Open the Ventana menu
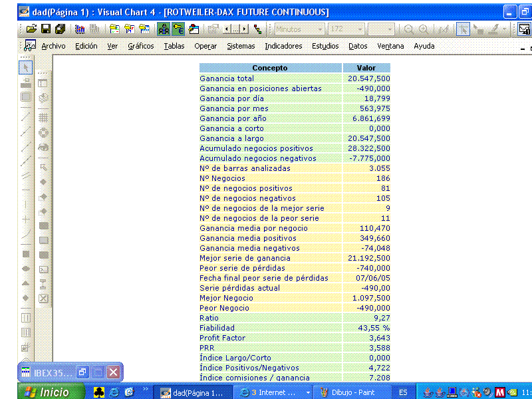The height and width of the screenshot is (399, 532). 390,46
